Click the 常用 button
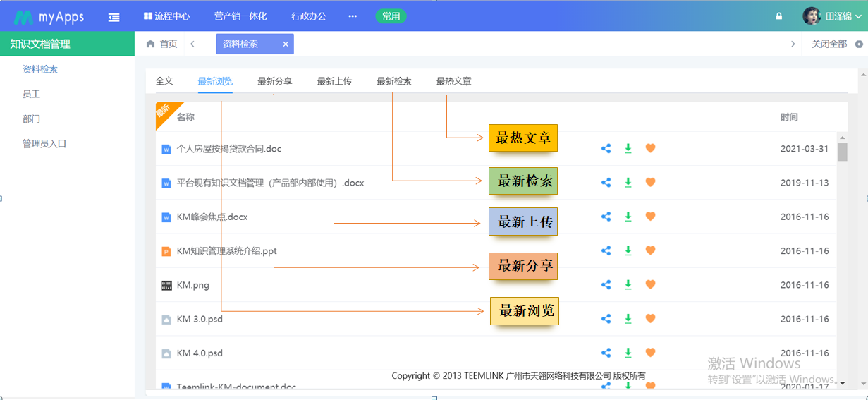 [x=391, y=16]
